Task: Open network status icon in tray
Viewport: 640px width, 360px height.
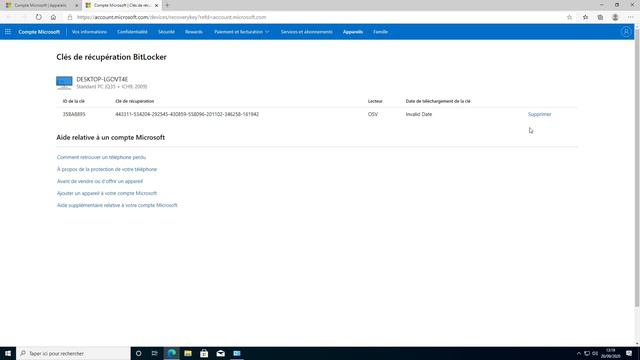Action: point(587,353)
